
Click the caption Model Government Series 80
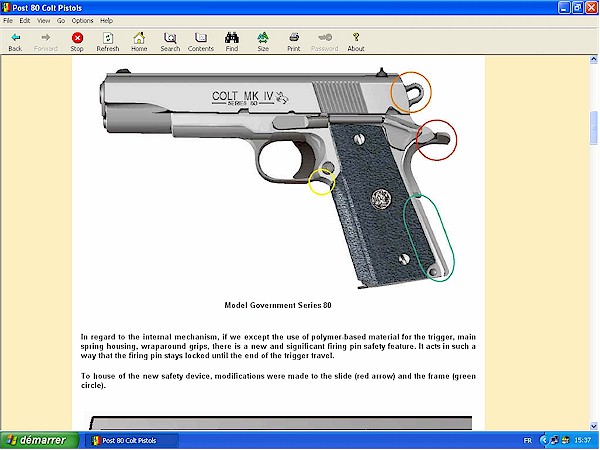(x=278, y=305)
